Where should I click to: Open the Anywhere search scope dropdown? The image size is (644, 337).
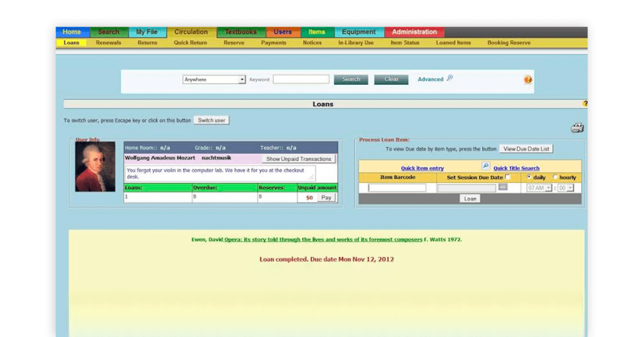(x=214, y=80)
